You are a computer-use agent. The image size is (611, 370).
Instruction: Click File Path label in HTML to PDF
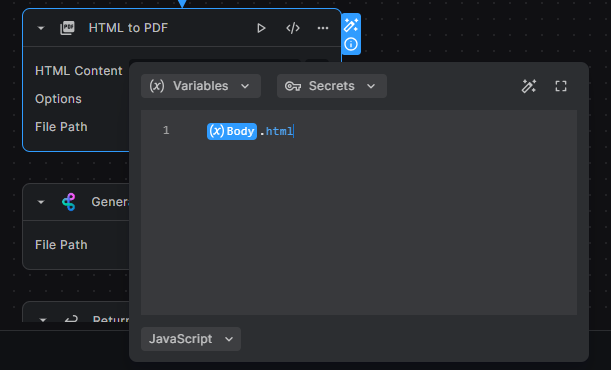tap(61, 127)
